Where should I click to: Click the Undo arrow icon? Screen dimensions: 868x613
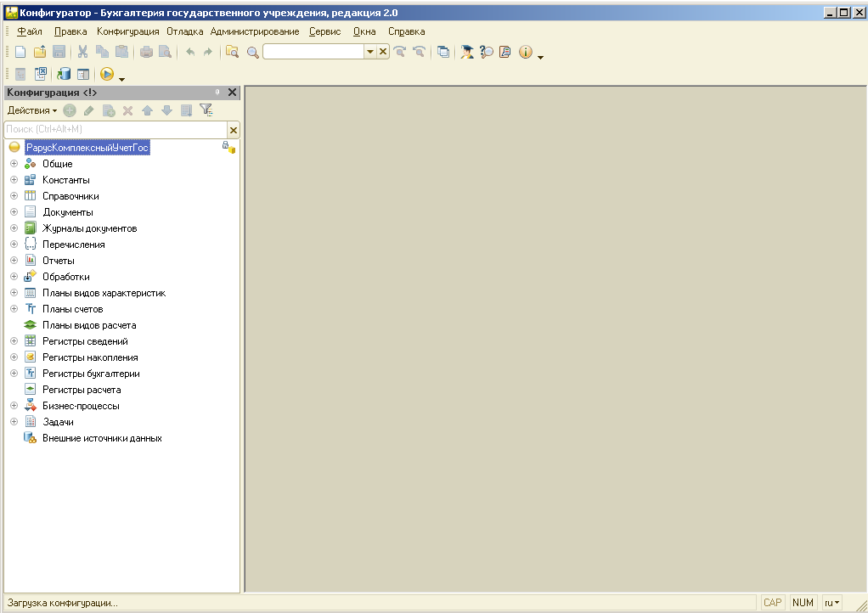tap(190, 52)
